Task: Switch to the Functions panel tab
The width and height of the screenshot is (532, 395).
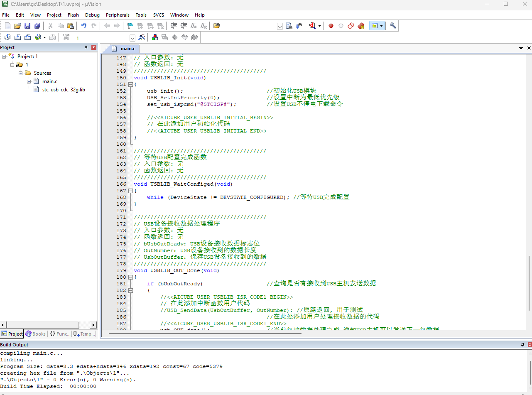Action: [x=60, y=334]
